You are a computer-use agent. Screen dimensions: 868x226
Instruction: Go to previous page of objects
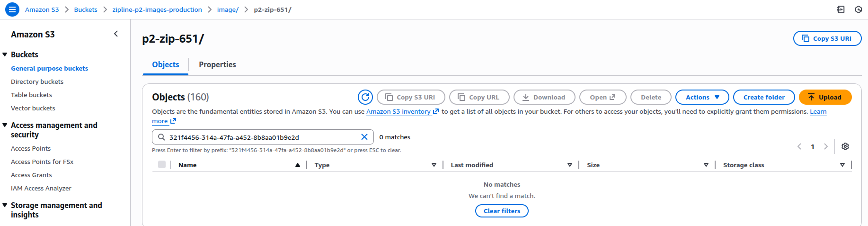coord(799,146)
